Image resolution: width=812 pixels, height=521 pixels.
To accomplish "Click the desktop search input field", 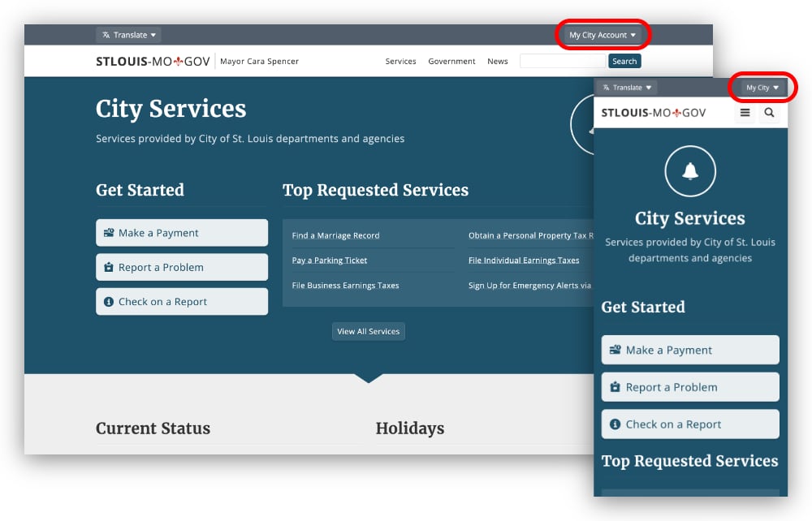I will point(563,61).
